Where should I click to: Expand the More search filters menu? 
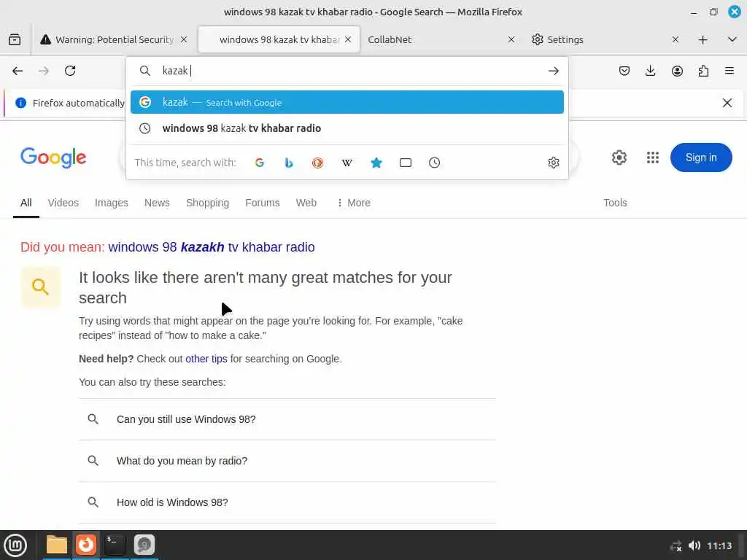pyautogui.click(x=354, y=203)
